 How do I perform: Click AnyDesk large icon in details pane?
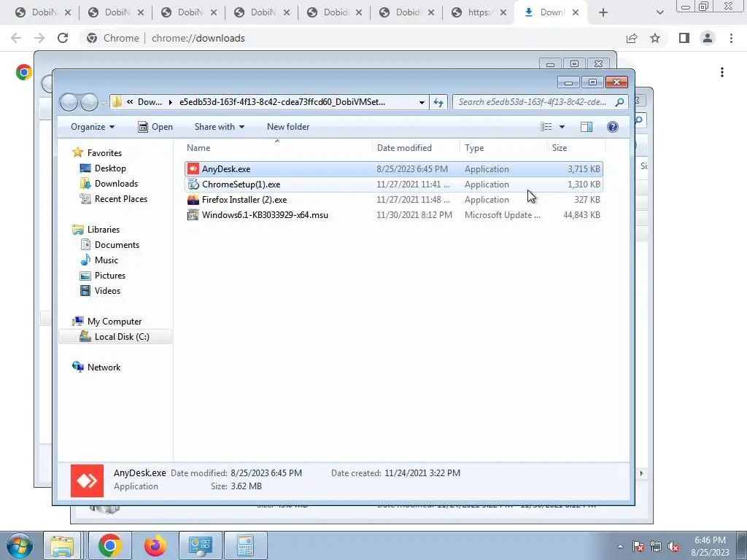(88, 481)
